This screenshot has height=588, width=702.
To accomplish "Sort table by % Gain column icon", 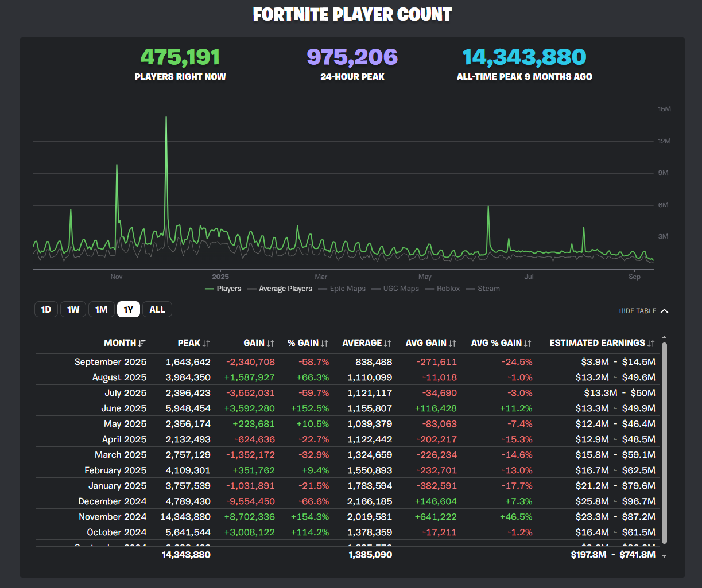I will (324, 343).
